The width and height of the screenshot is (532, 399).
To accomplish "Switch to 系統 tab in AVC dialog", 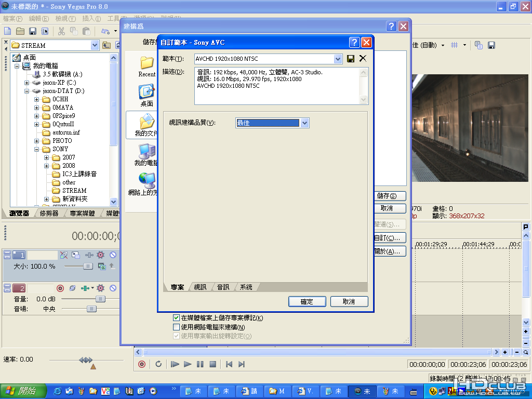I will coord(246,287).
